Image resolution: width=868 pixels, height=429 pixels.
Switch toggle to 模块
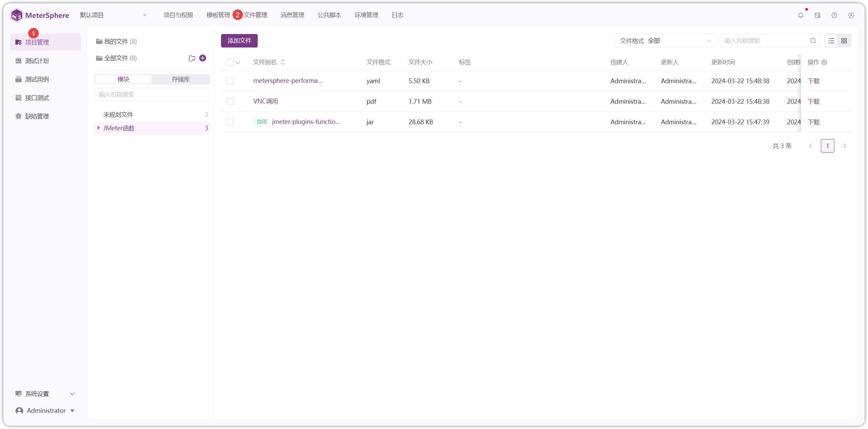tap(123, 79)
